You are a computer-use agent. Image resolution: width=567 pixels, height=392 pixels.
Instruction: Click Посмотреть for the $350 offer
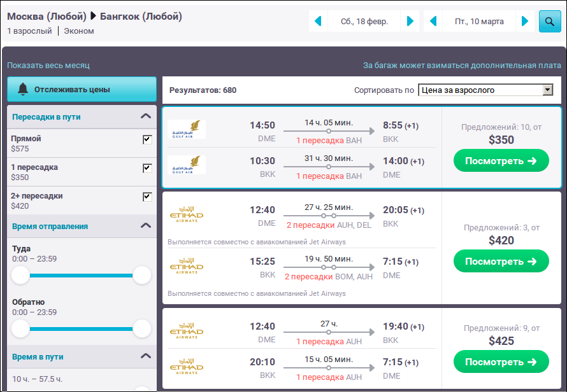click(501, 161)
